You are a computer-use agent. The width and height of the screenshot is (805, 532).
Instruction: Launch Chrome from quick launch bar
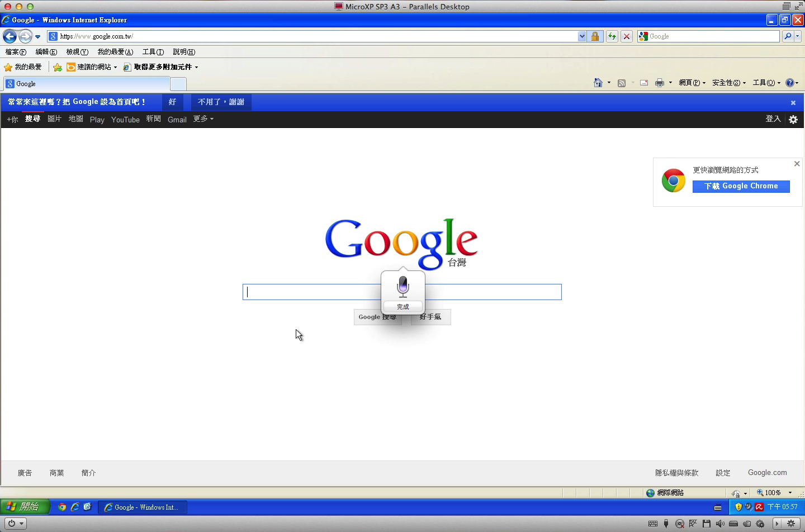[62, 507]
